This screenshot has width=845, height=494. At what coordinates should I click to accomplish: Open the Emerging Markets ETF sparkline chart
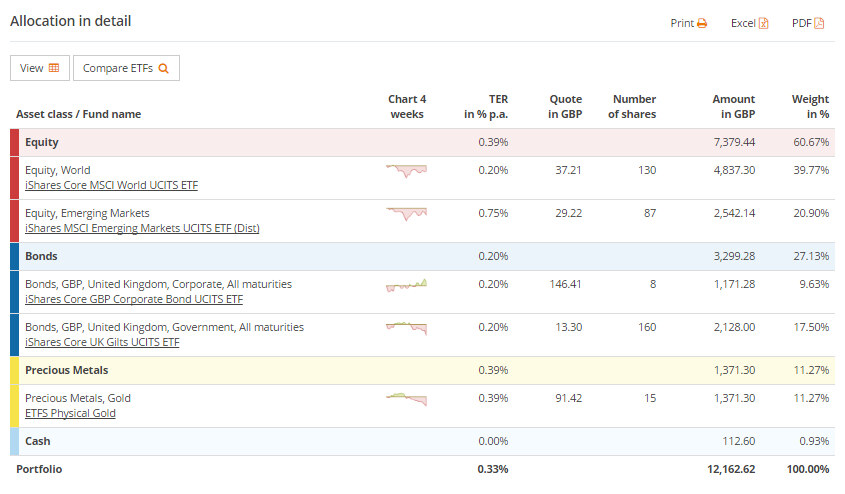pos(406,213)
